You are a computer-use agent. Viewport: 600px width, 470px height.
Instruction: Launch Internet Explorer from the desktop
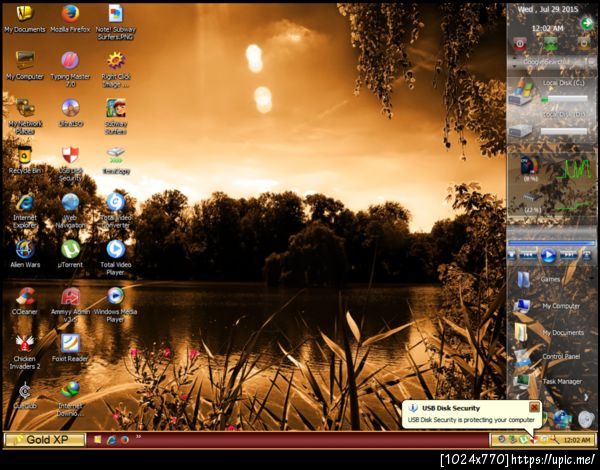pos(25,211)
